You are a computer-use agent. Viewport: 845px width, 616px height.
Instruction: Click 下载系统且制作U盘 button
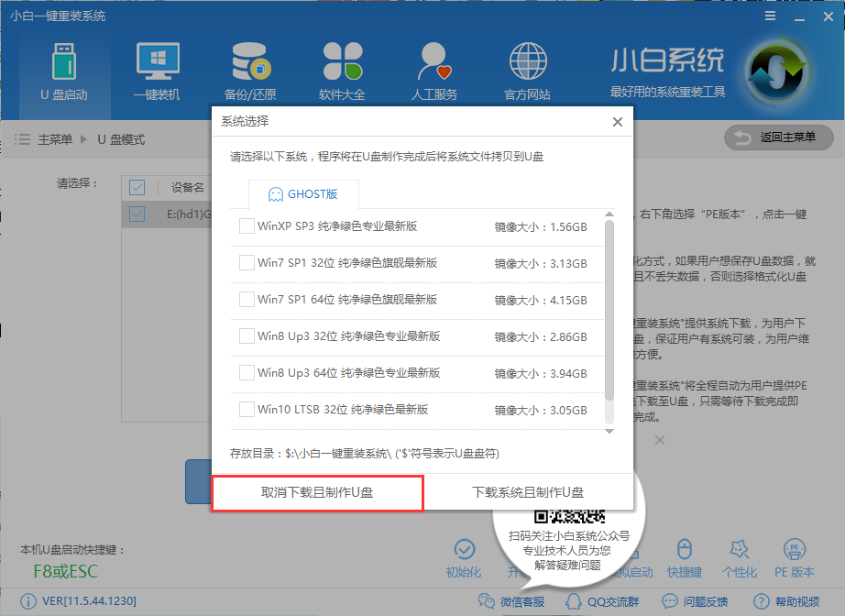coord(529,493)
